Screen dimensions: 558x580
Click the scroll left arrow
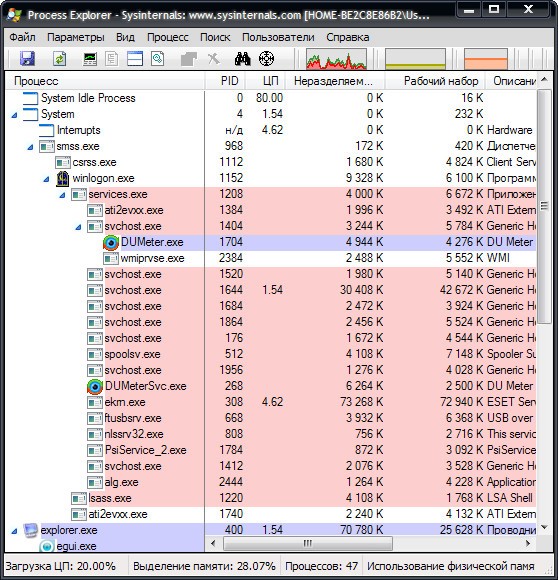[x=213, y=543]
